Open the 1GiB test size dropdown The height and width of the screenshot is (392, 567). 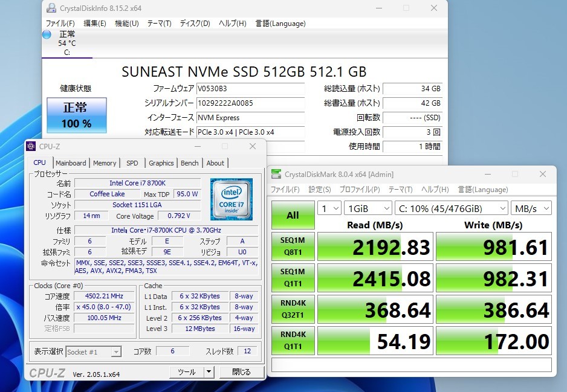pyautogui.click(x=368, y=208)
